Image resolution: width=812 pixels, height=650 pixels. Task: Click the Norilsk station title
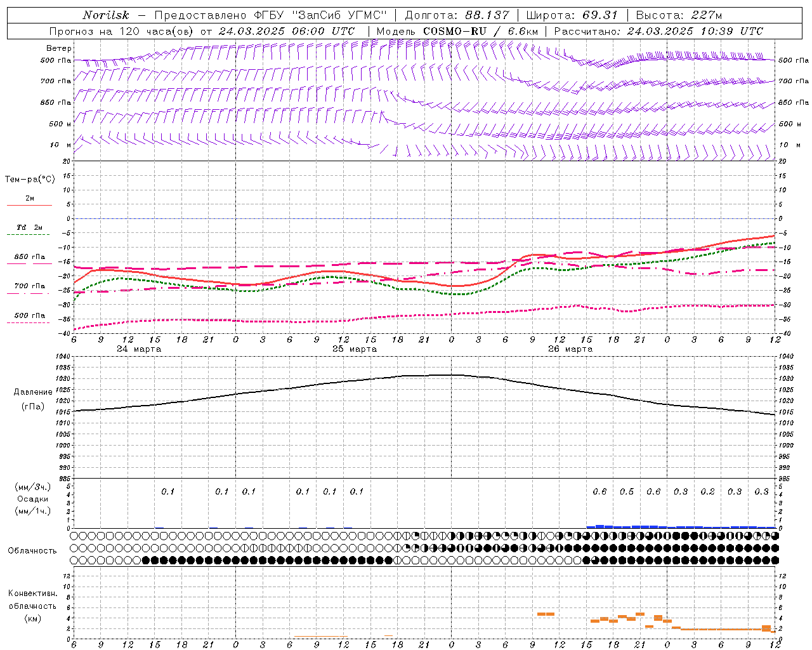click(106, 15)
